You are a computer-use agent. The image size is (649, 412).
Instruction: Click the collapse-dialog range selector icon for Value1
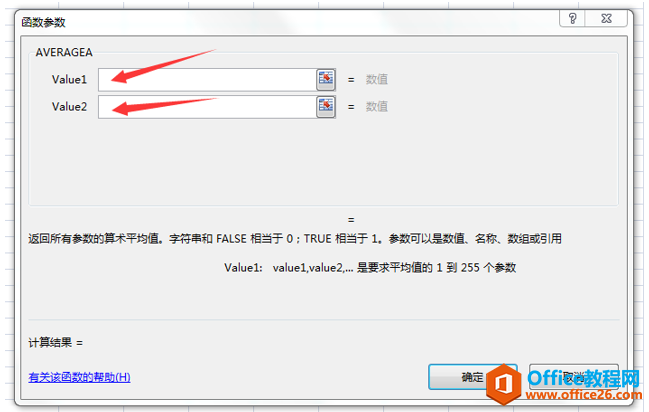(x=326, y=79)
